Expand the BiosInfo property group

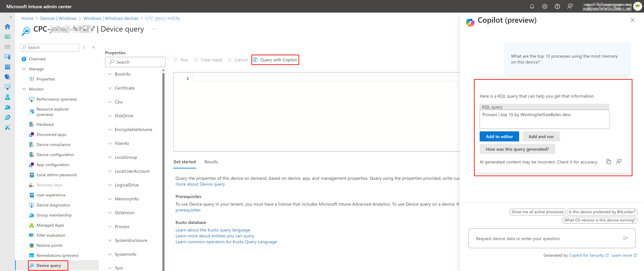(x=110, y=74)
